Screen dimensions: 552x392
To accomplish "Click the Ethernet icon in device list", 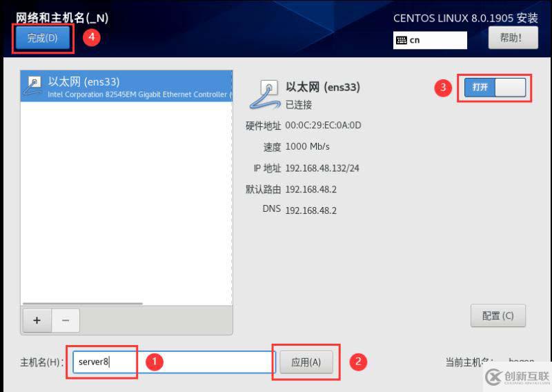I will (x=32, y=86).
